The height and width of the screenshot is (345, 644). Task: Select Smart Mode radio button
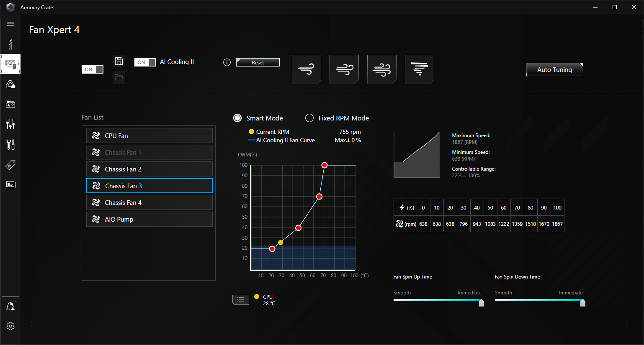(x=237, y=118)
